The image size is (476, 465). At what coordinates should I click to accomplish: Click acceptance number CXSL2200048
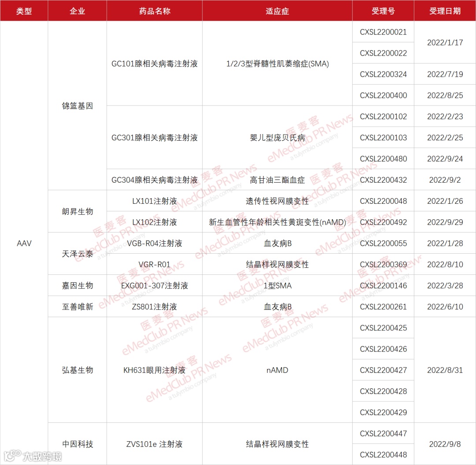tap(383, 201)
